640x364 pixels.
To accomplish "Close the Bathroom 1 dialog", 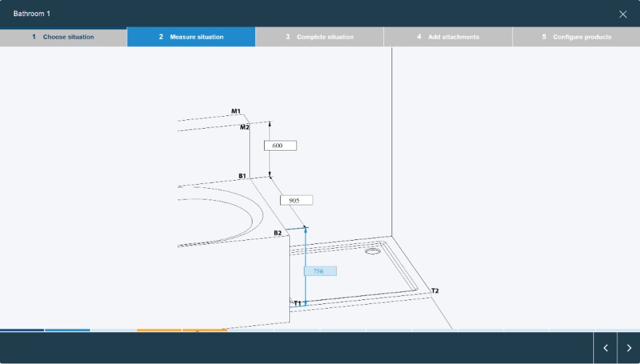I will click(623, 14).
